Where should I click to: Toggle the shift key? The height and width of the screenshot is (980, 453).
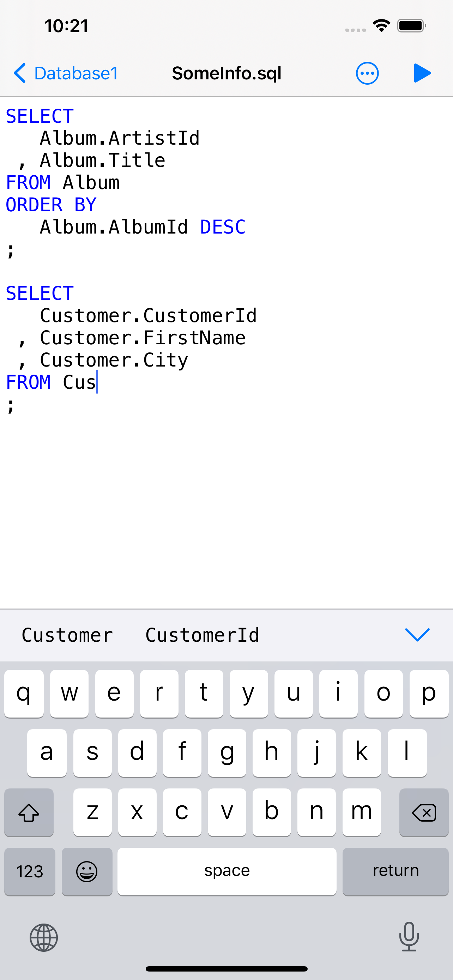pyautogui.click(x=29, y=812)
